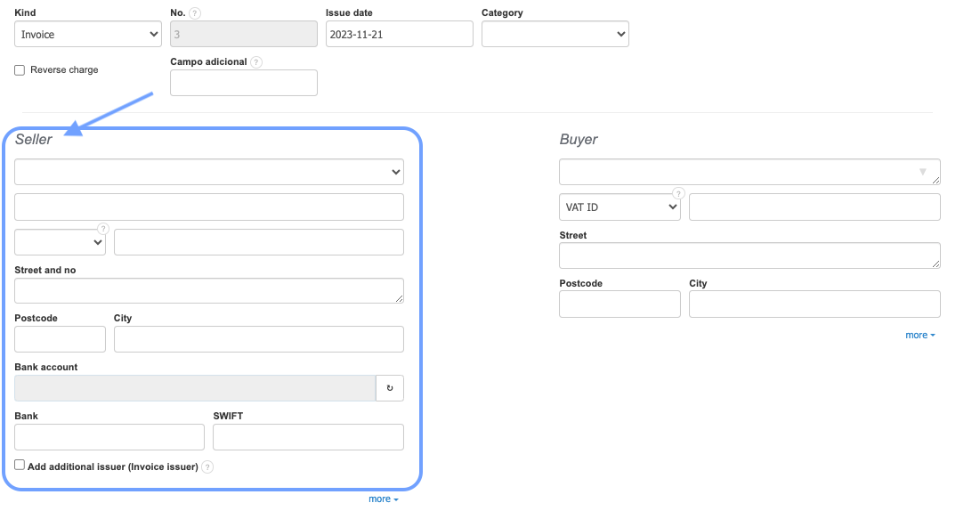The image size is (980, 519).
Task: Click the Issue date field
Action: [399, 35]
